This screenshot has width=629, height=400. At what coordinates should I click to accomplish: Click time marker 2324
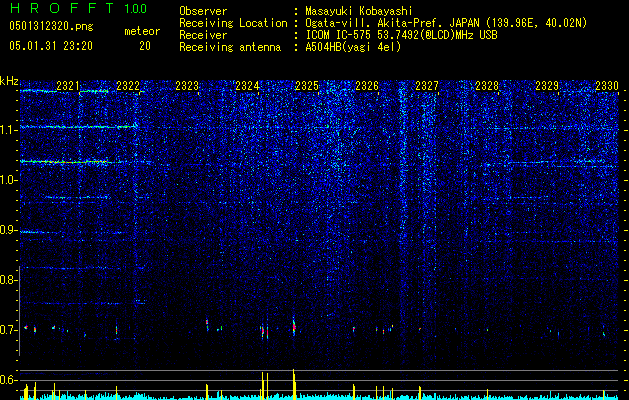pos(247,86)
